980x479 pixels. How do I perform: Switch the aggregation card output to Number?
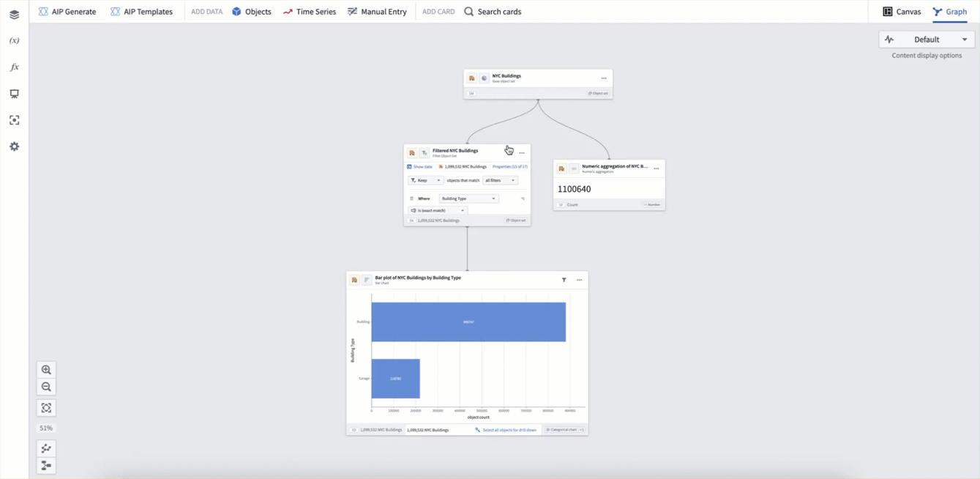click(x=650, y=204)
